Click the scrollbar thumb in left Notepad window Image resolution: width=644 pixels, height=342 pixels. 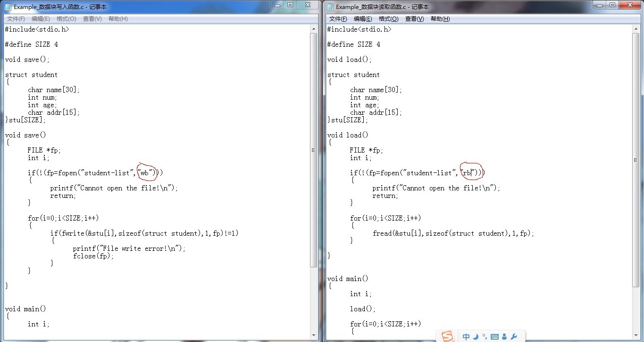point(314,150)
